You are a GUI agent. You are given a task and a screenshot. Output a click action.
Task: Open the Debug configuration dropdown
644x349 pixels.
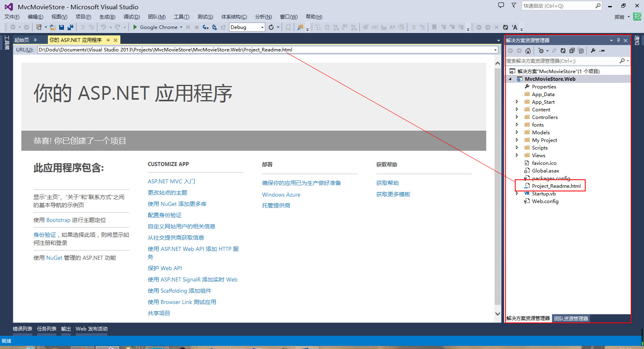tap(262, 27)
